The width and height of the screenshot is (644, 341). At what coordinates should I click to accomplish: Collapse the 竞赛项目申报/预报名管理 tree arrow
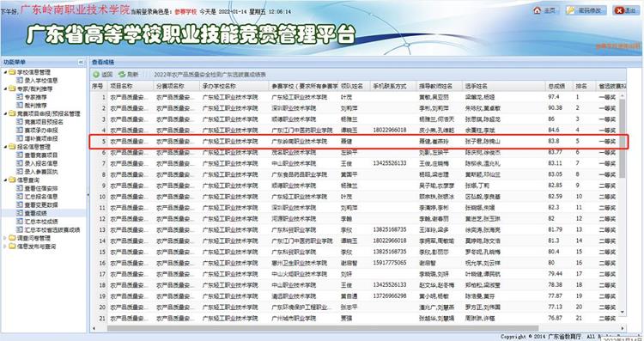click(5, 113)
